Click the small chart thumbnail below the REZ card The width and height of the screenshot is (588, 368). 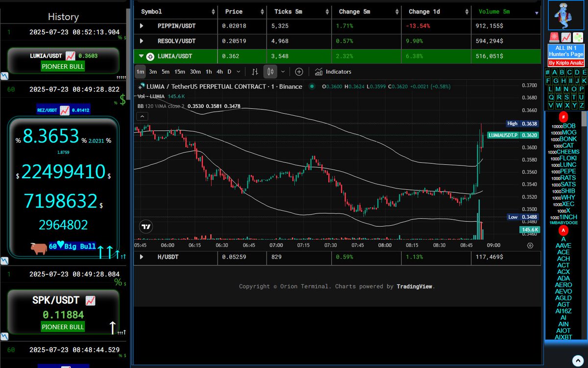(x=4, y=260)
